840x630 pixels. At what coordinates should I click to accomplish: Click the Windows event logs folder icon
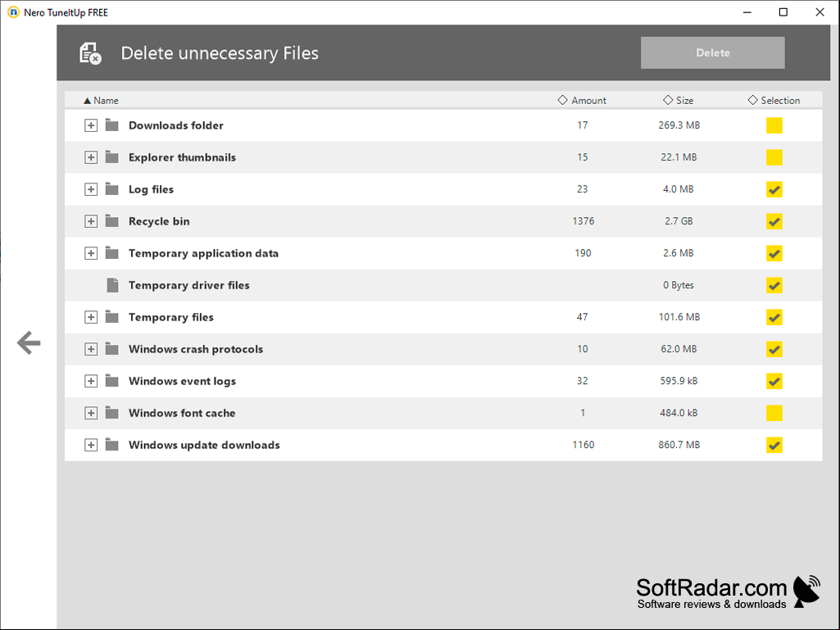112,381
